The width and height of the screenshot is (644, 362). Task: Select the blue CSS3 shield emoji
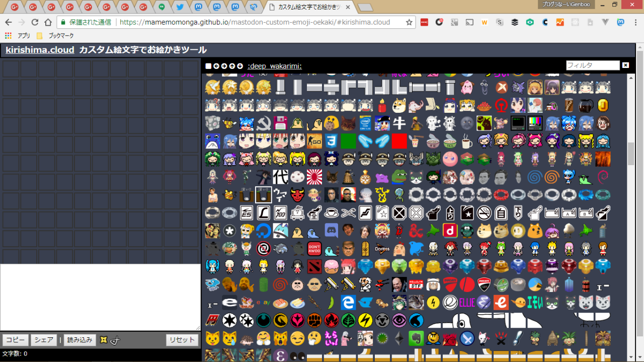tap(331, 141)
